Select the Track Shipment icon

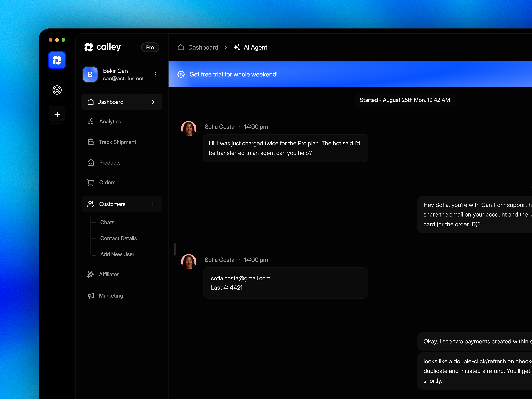(91, 142)
